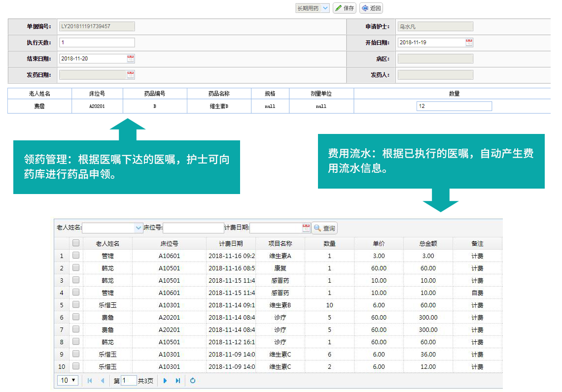Go to the first page arrow
Screen dimensions: 562x392
pos(90,381)
